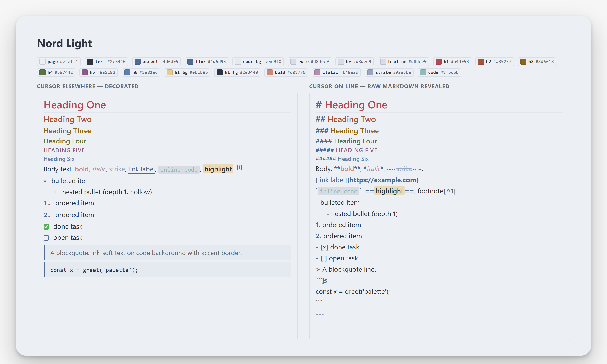The height and width of the screenshot is (364, 607).
Task: Click the decorated Heading Two
Action: [x=68, y=119]
